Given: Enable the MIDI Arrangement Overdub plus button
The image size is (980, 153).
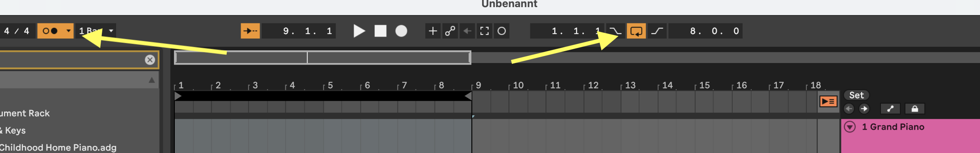Looking at the screenshot, I should pyautogui.click(x=433, y=31).
